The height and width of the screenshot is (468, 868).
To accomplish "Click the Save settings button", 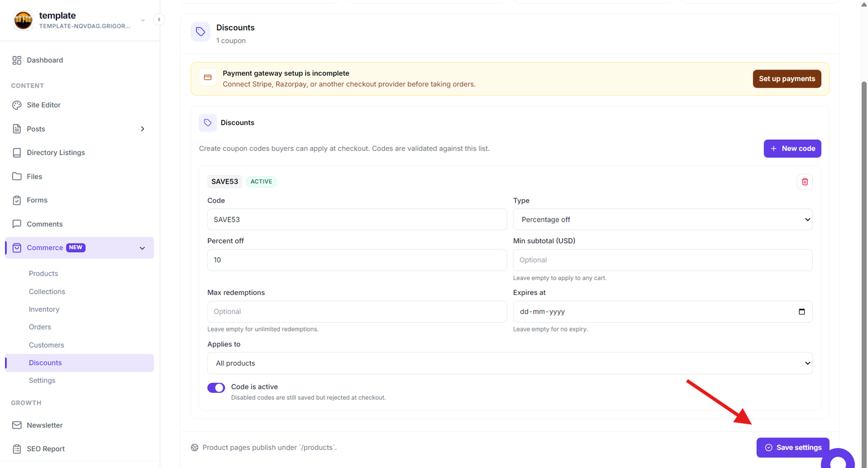I will point(793,448).
